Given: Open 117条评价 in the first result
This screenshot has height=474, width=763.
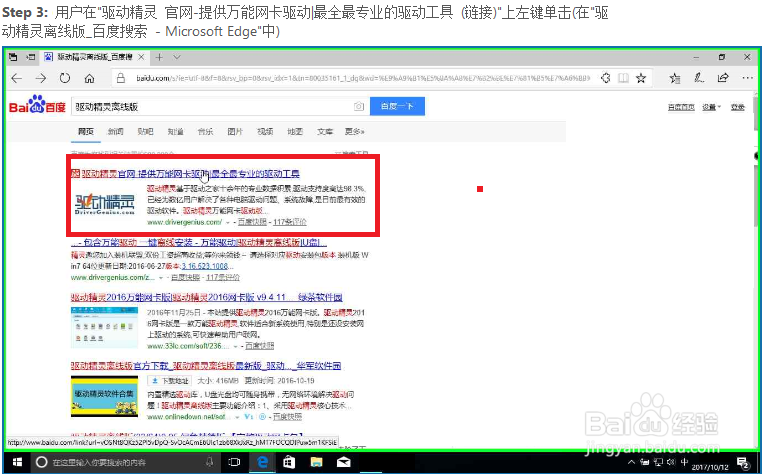Looking at the screenshot, I should [x=290, y=222].
